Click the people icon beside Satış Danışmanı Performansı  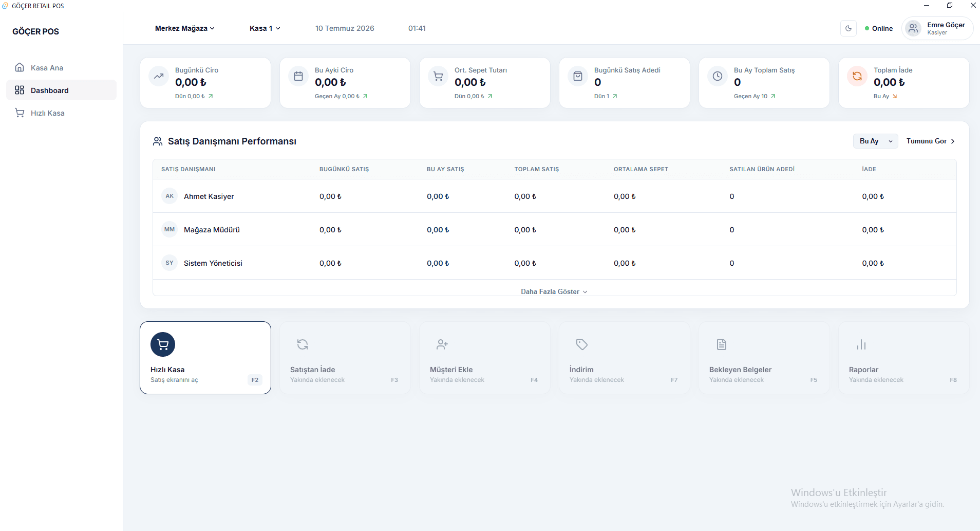(158, 141)
